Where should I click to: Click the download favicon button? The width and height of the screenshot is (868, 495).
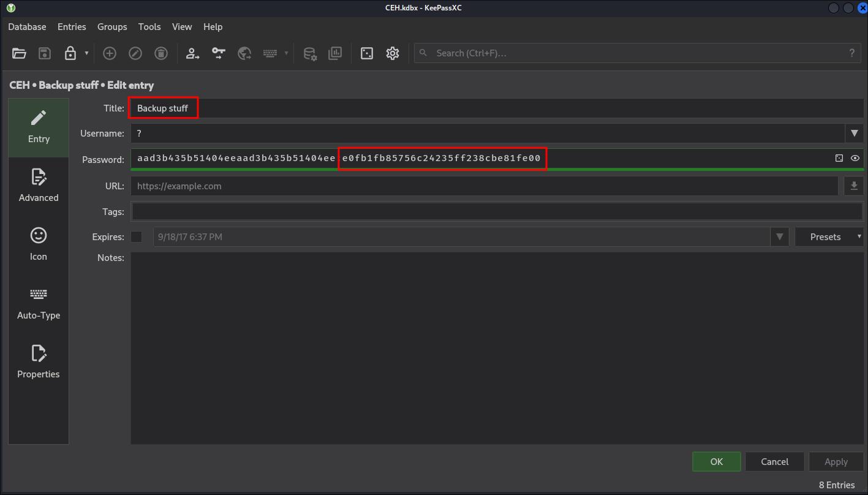pyautogui.click(x=854, y=186)
